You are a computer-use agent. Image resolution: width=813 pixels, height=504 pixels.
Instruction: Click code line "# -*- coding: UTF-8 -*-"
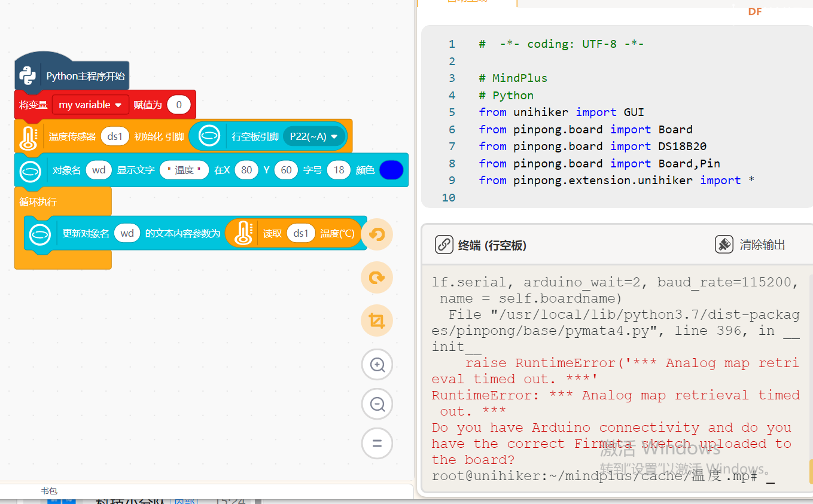pyautogui.click(x=561, y=44)
